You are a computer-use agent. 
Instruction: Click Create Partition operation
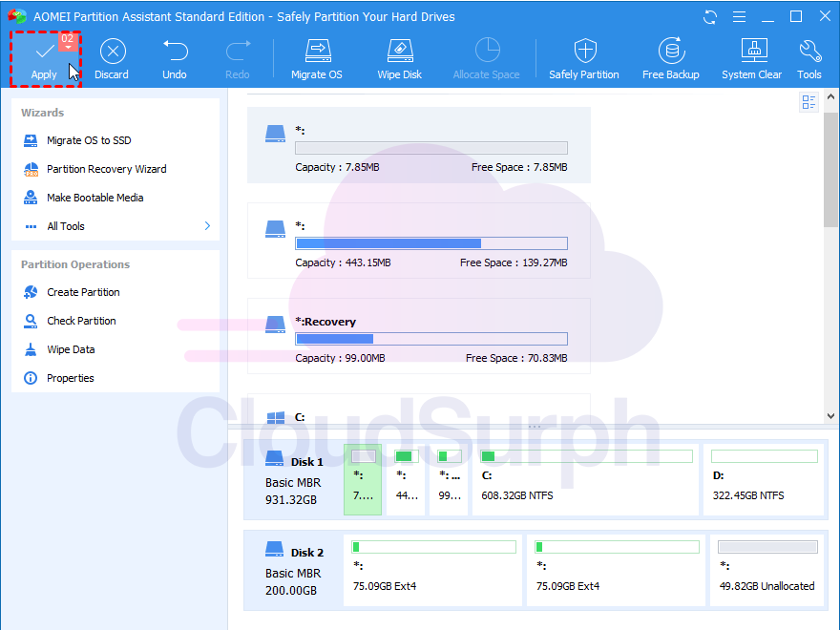click(83, 292)
